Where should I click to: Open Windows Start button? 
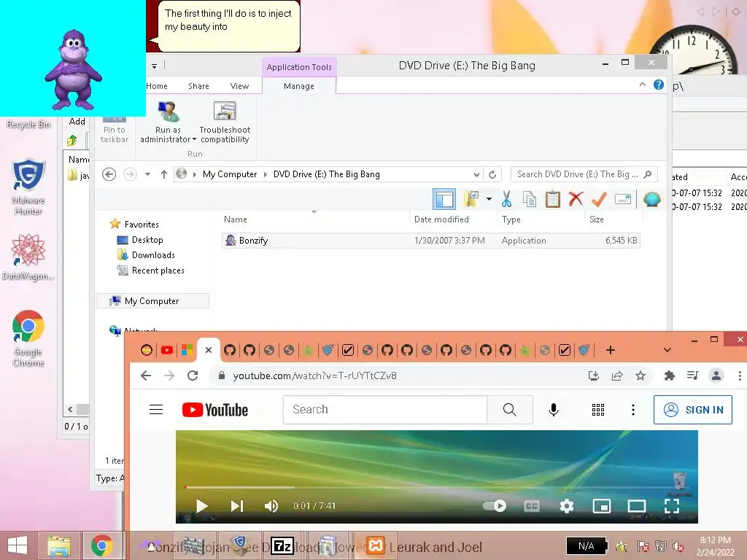click(18, 545)
